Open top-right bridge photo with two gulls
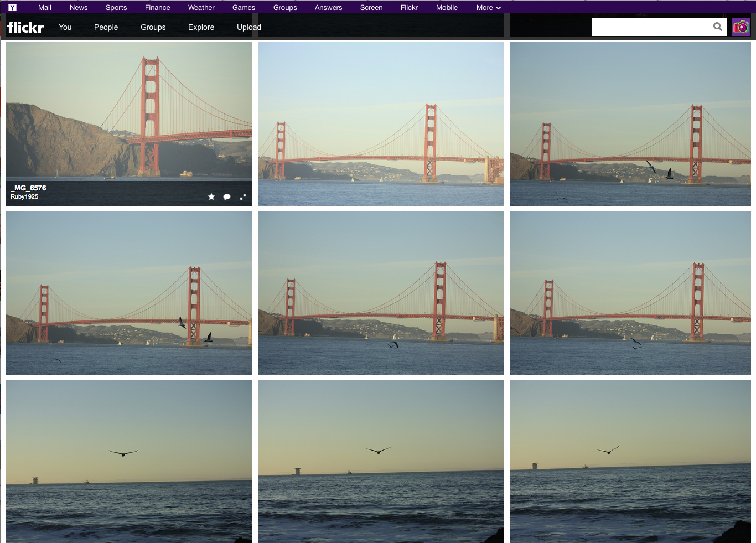756x543 pixels. click(630, 124)
